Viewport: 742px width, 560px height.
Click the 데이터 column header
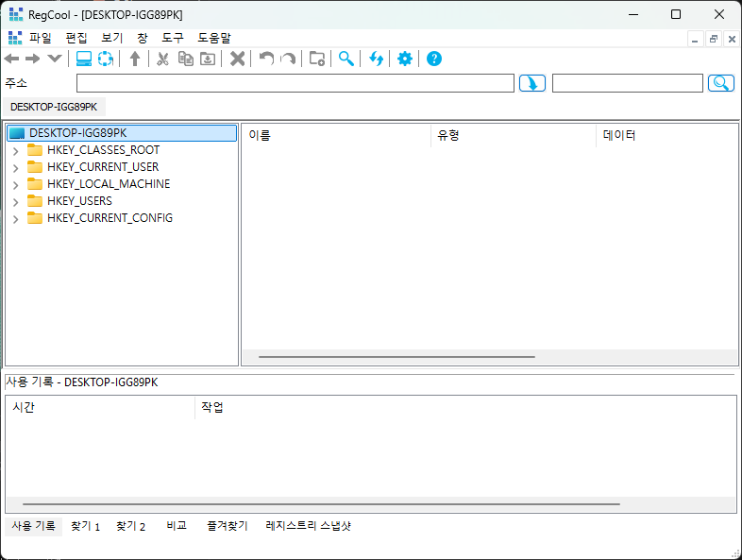click(x=666, y=135)
